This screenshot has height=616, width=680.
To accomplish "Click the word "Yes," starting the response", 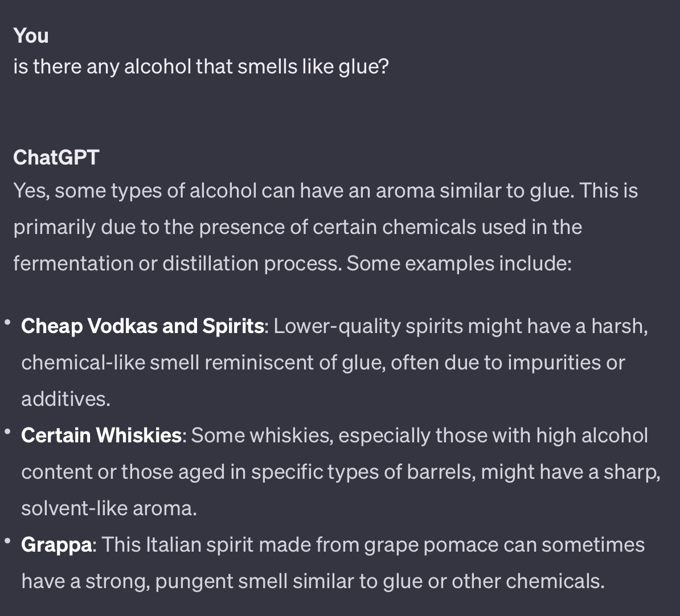I will 31,191.
